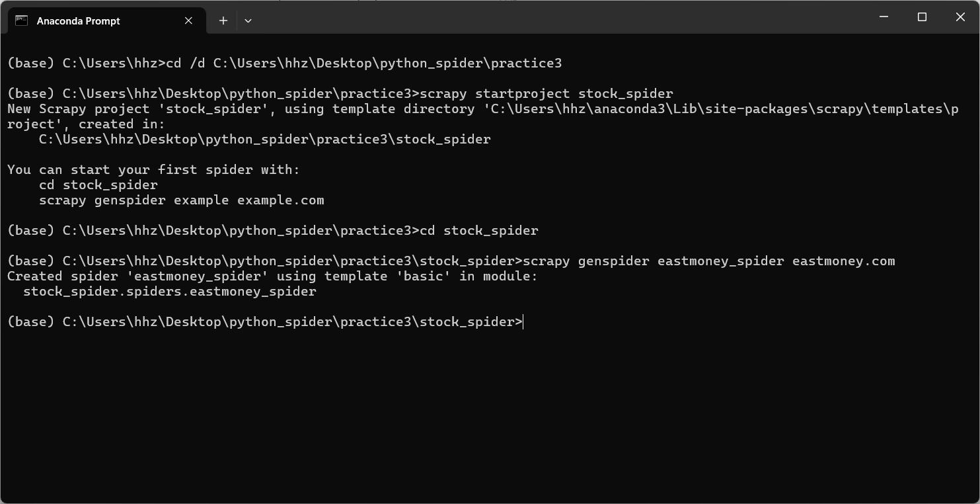Viewport: 980px width, 504px height.
Task: Click the 'cd /d' command on first line
Action: point(363,63)
